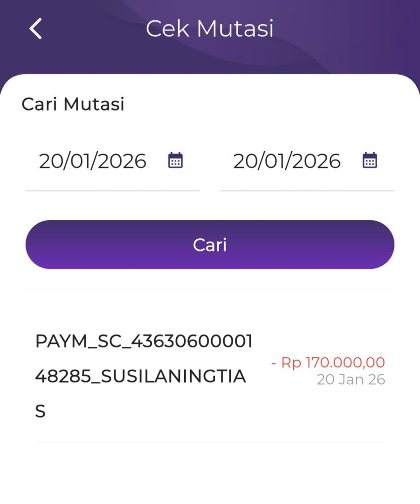420x504 pixels.
Task: Tap the 48285_SUSILANINGTIA reference text
Action: [x=140, y=376]
